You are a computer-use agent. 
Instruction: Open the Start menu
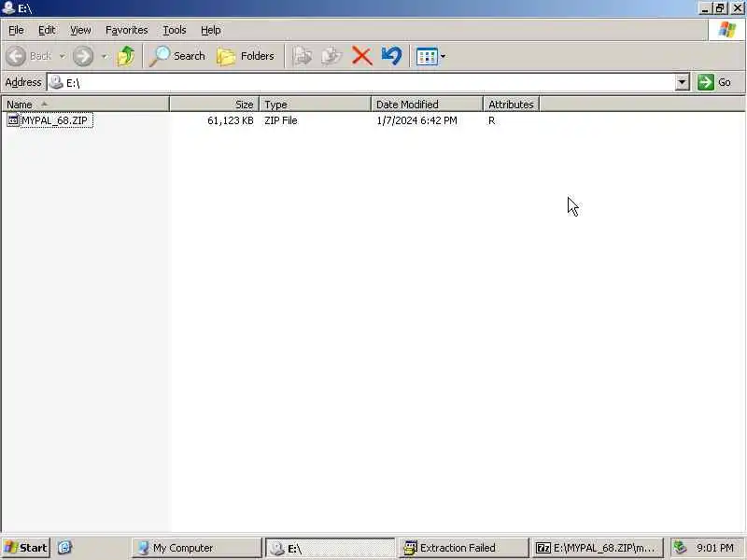[26, 548]
